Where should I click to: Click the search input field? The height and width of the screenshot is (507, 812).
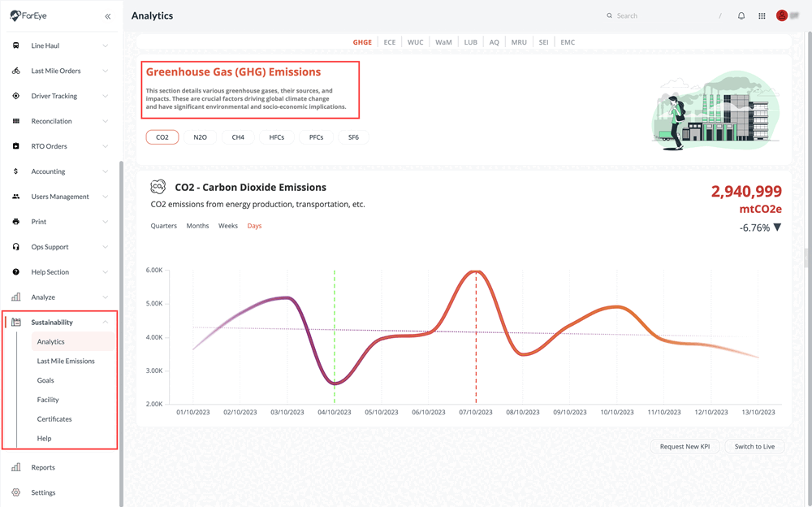[666, 15]
